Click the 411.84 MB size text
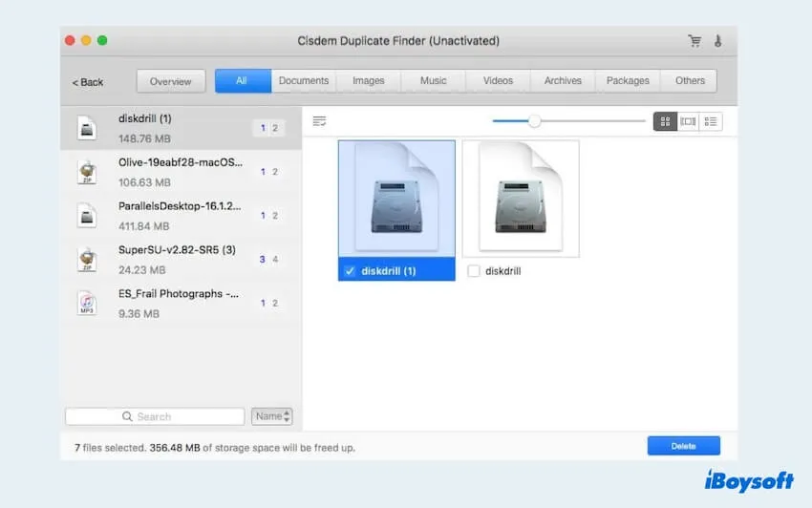This screenshot has width=812, height=508. 144,226
